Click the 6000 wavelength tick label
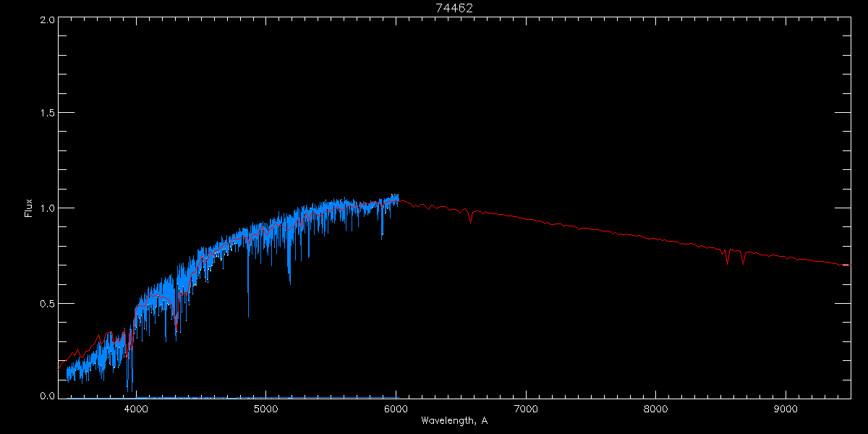The height and width of the screenshot is (434, 868). pos(396,409)
